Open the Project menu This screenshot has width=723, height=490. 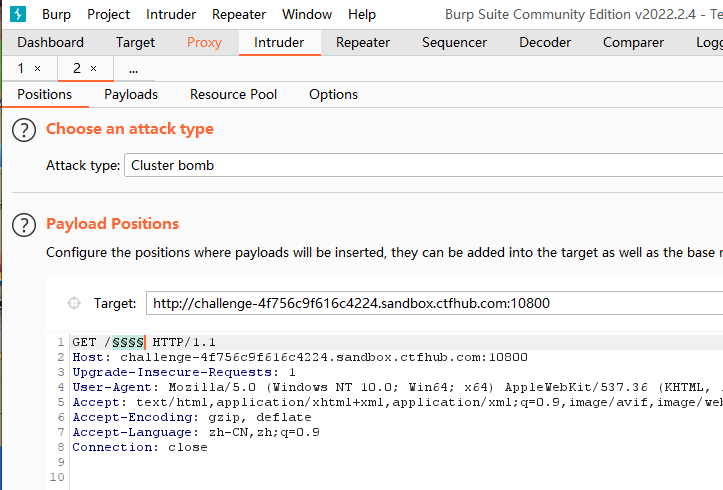click(x=108, y=14)
